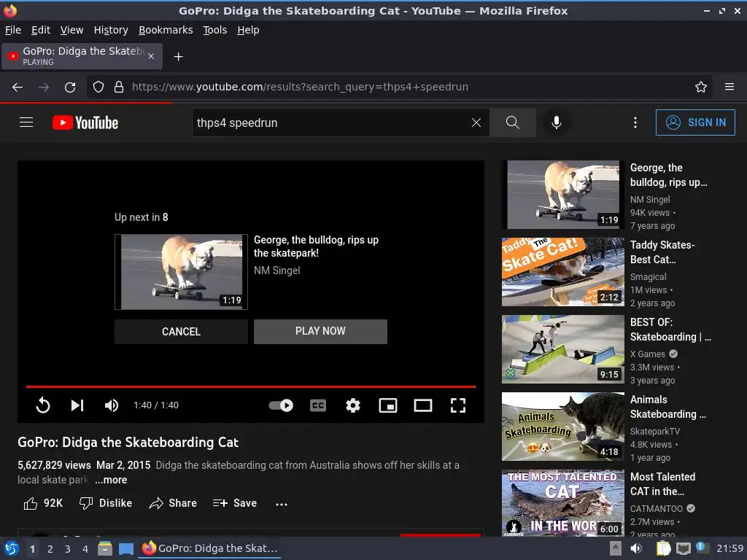Open the clipboard manager tray icon
The height and width of the screenshot is (560, 747).
tap(663, 548)
